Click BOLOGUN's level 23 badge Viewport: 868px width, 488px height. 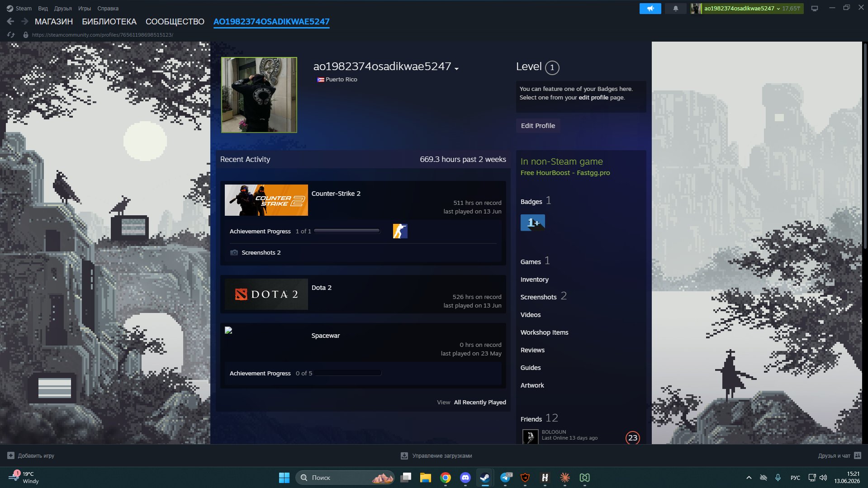tap(632, 438)
